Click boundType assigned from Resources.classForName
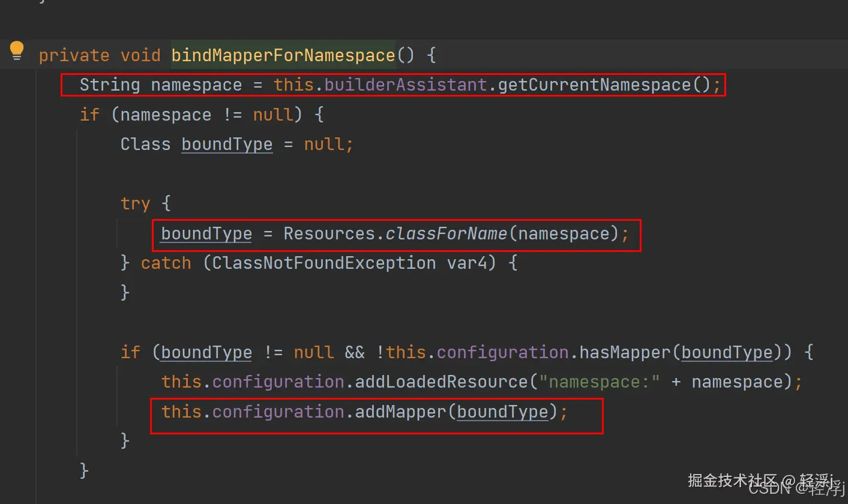The width and height of the screenshot is (848, 504). pos(206,233)
